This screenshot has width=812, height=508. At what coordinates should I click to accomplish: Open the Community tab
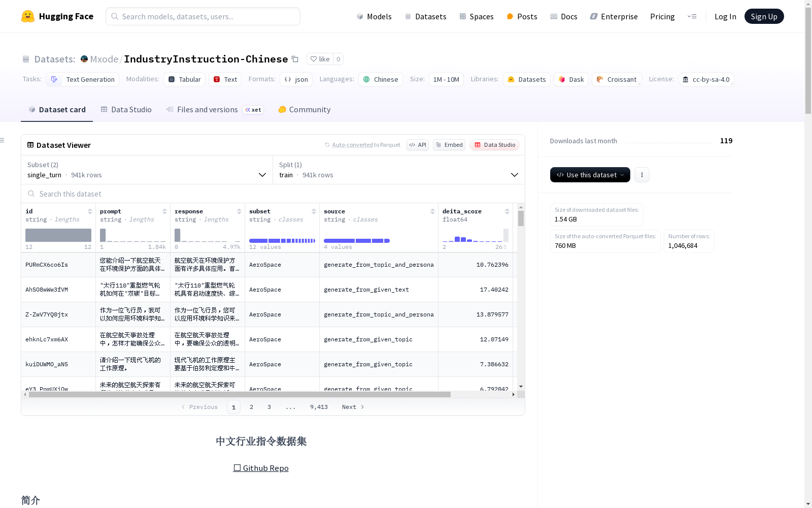click(x=304, y=109)
